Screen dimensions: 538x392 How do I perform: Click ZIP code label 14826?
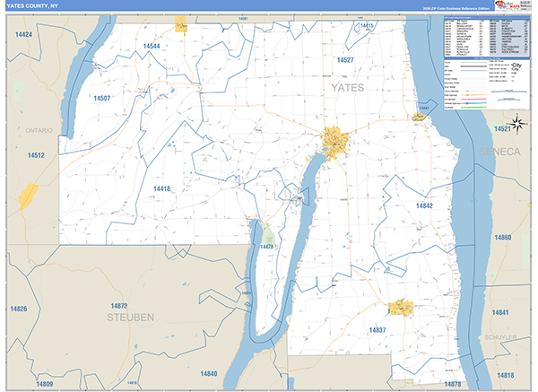19,309
